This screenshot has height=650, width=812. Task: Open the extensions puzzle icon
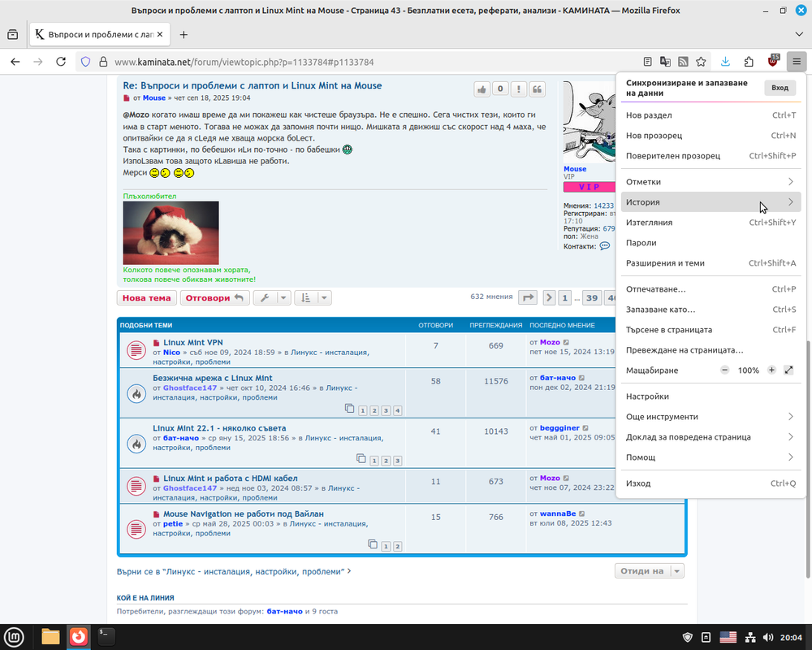(749, 62)
